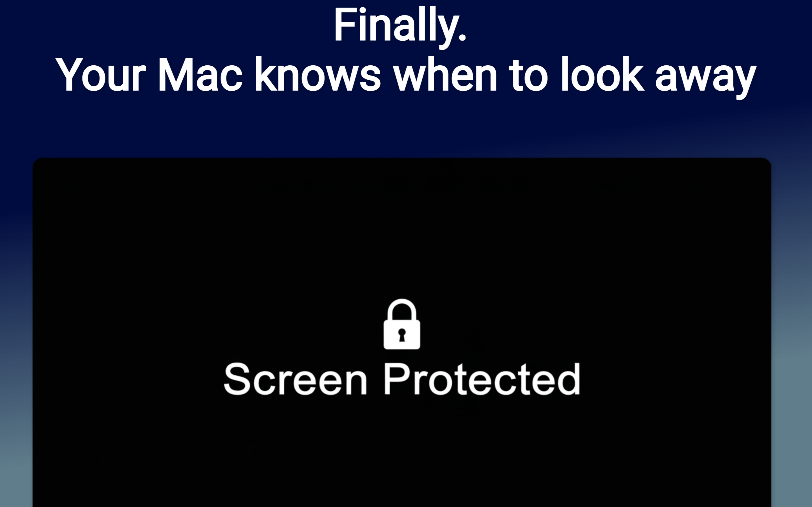
Task: Click the word "knows" in the headline
Action: coord(318,74)
